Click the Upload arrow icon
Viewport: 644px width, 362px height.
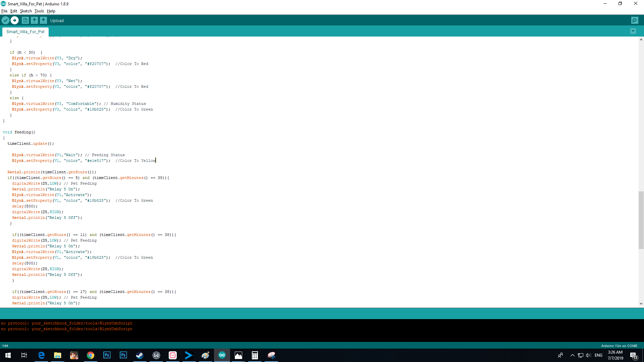point(14,20)
